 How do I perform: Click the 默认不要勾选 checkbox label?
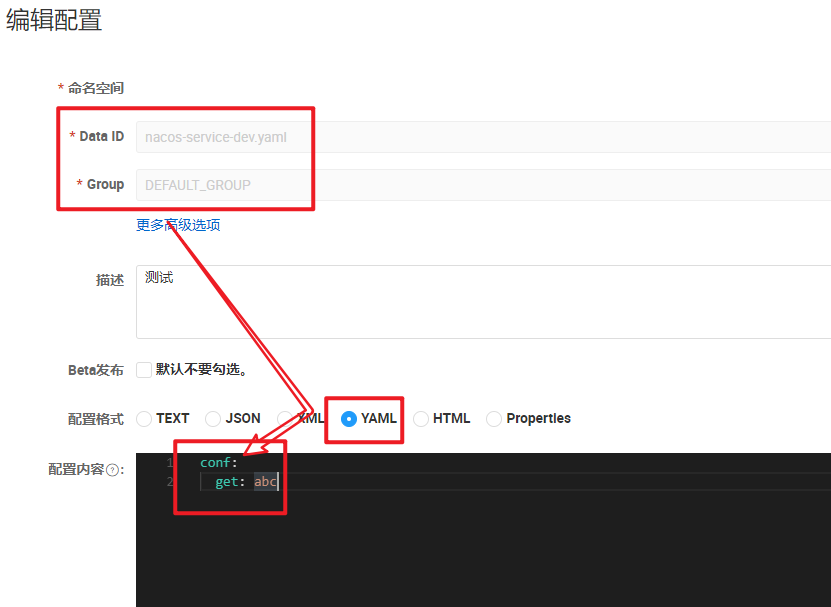(201, 370)
